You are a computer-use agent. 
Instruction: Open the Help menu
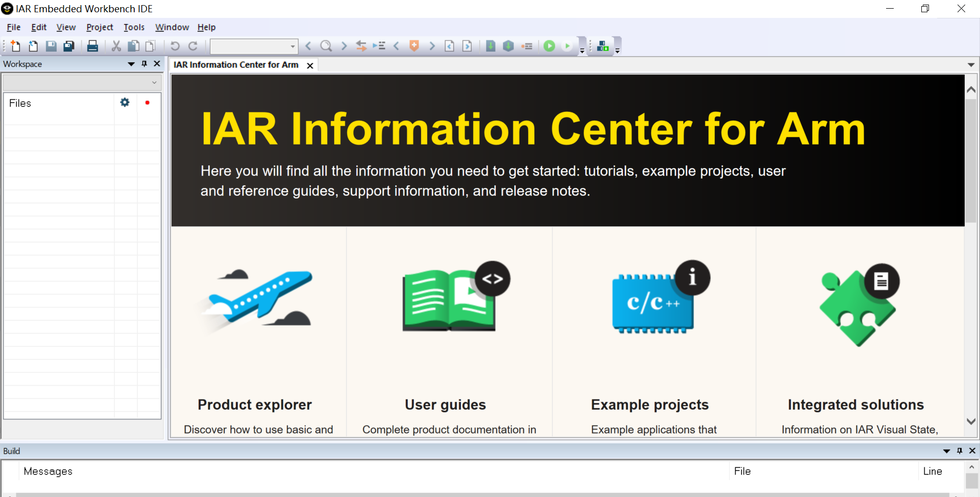click(x=207, y=27)
